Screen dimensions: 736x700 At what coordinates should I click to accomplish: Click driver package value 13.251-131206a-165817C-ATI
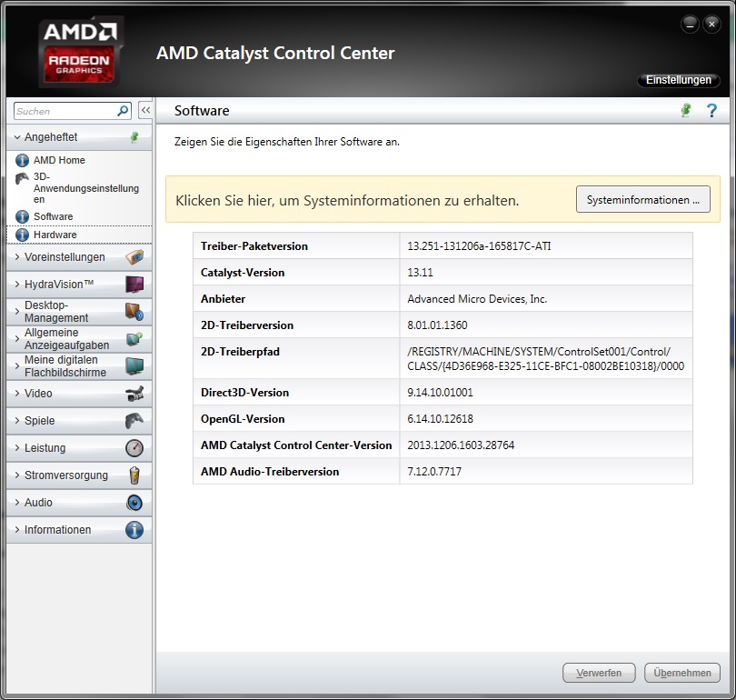pyautogui.click(x=479, y=246)
